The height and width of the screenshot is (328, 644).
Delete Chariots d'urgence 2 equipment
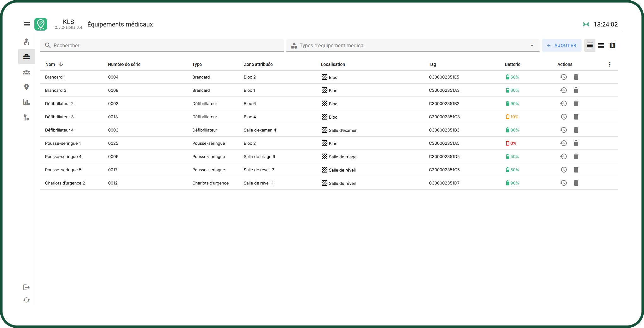pos(576,183)
